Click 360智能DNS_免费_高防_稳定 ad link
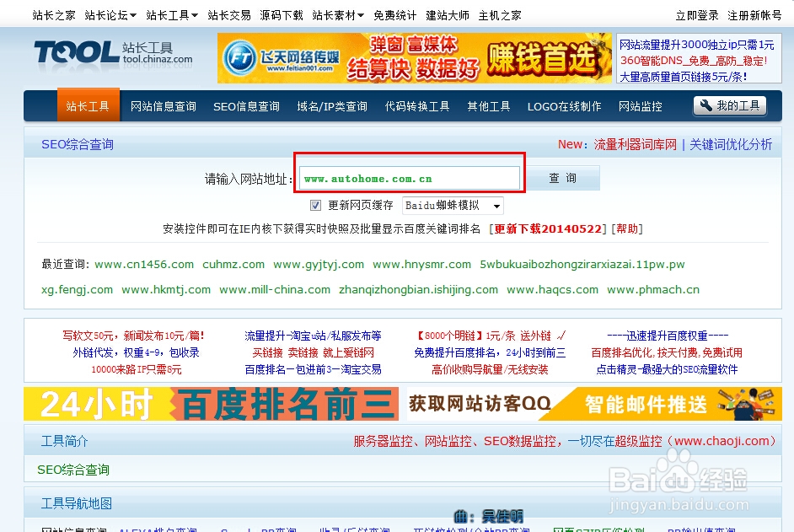The width and height of the screenshot is (794, 532). click(x=694, y=61)
